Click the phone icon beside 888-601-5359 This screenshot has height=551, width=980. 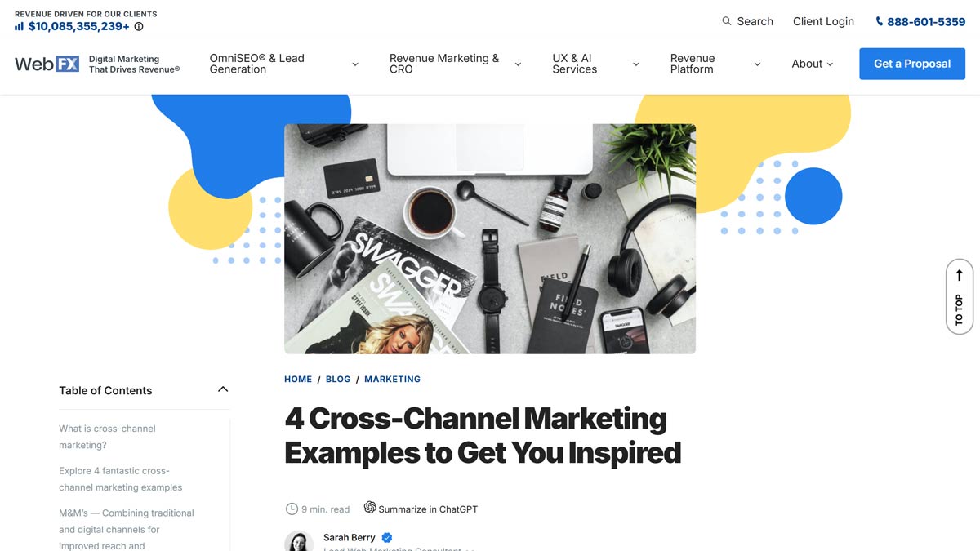tap(880, 21)
